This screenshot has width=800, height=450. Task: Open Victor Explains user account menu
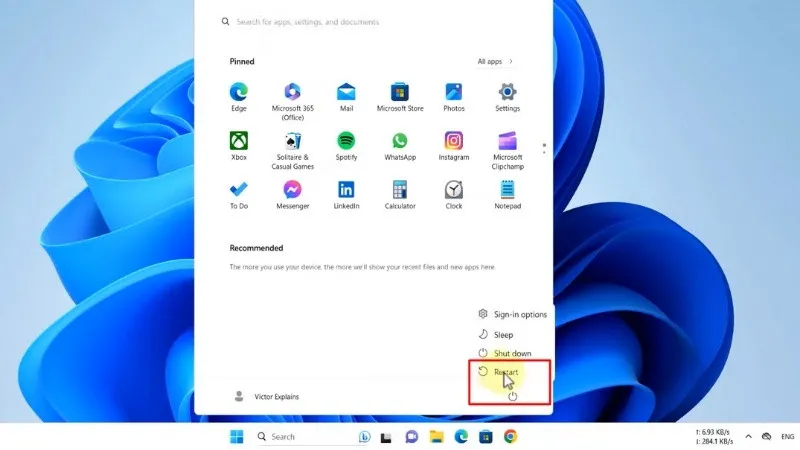266,396
